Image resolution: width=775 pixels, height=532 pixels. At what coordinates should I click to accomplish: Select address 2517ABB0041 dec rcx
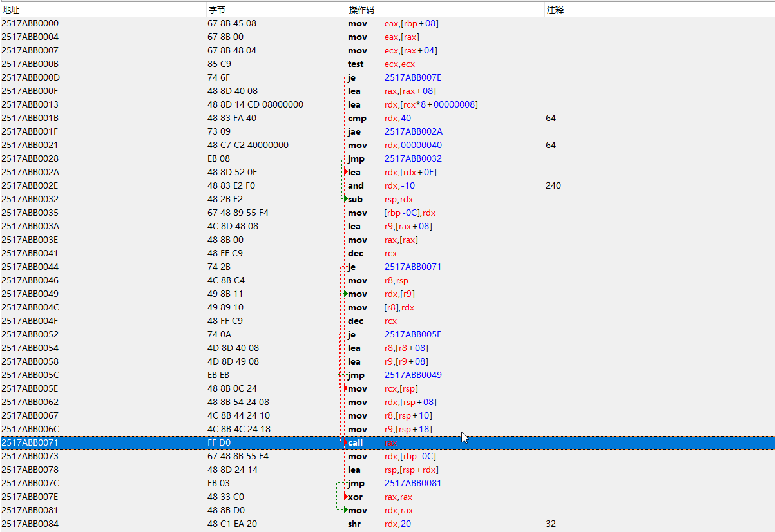coord(30,253)
